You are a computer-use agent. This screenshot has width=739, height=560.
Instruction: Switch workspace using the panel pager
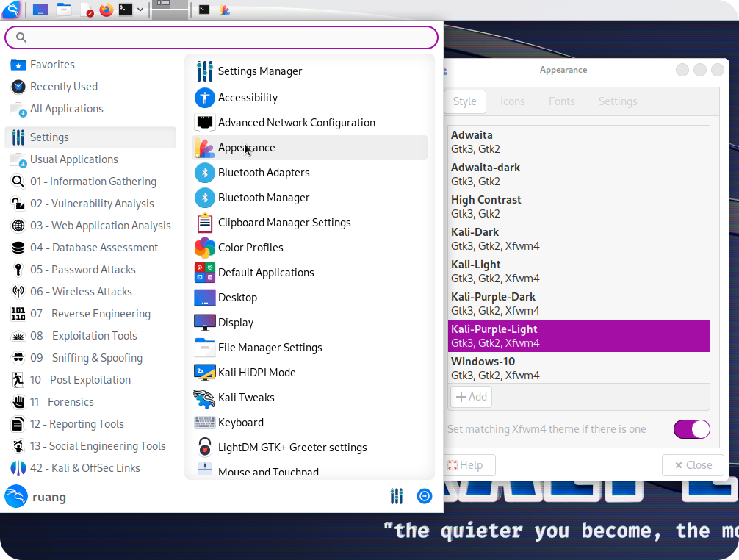coord(170,10)
